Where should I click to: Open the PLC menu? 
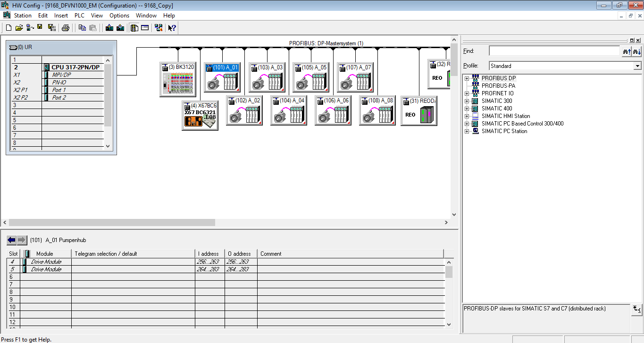tap(79, 16)
